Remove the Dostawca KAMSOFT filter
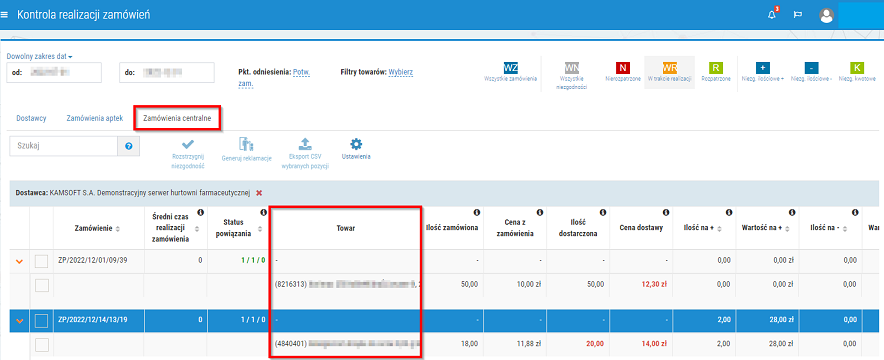 click(x=259, y=193)
